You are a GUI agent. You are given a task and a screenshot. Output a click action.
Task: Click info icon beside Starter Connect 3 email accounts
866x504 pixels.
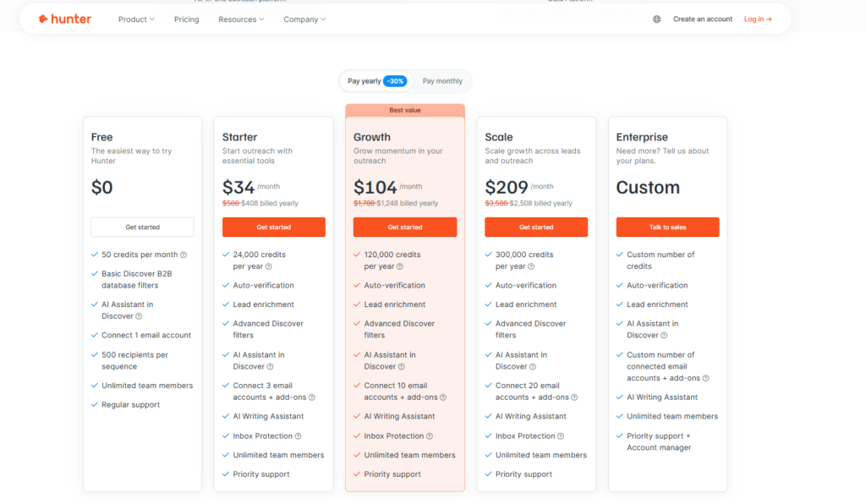[x=312, y=397]
